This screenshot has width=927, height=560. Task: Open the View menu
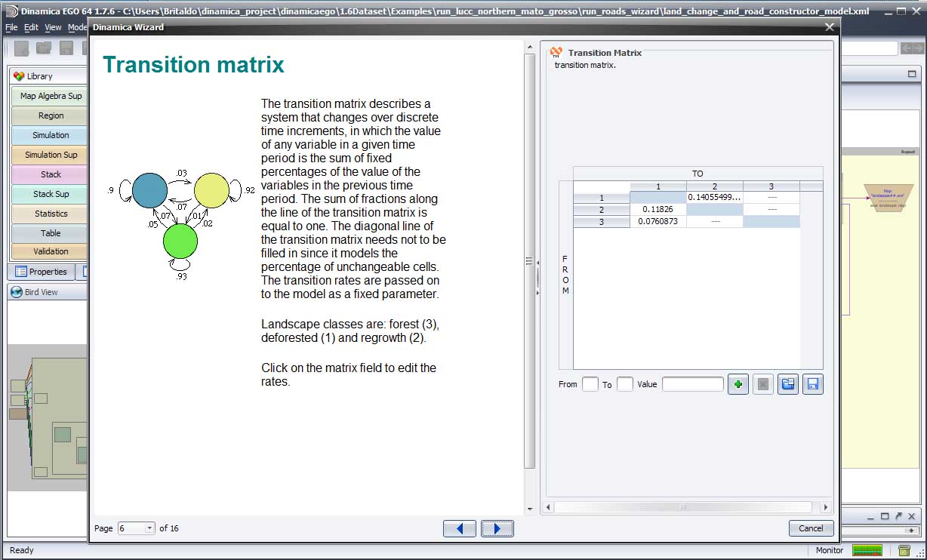pos(53,27)
